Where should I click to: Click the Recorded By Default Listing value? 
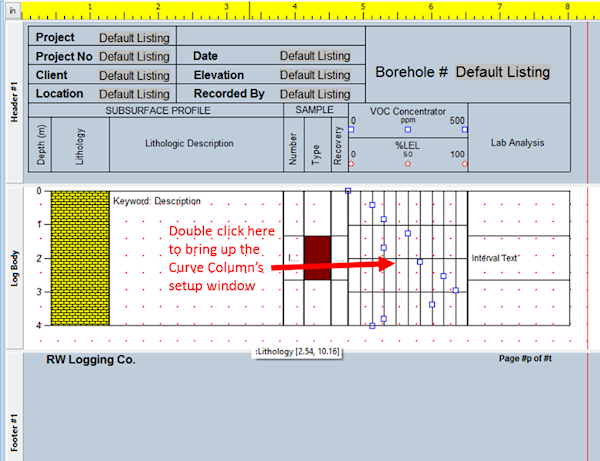(315, 94)
